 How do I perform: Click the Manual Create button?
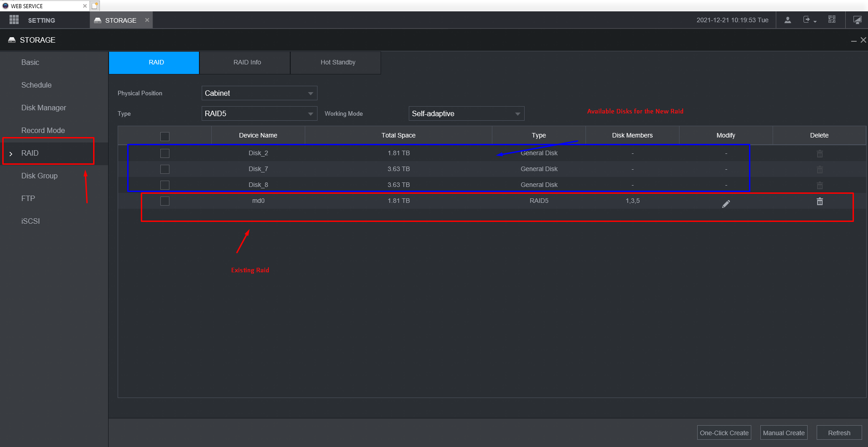click(784, 432)
